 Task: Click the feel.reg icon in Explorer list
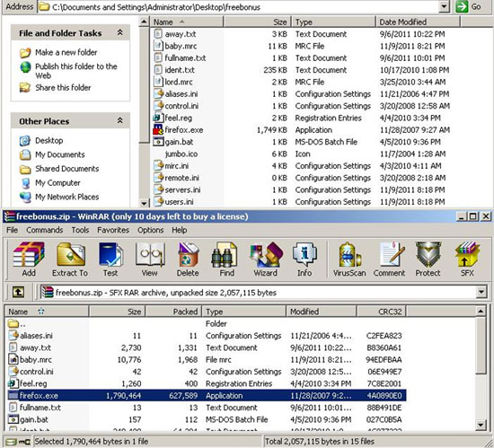158,118
